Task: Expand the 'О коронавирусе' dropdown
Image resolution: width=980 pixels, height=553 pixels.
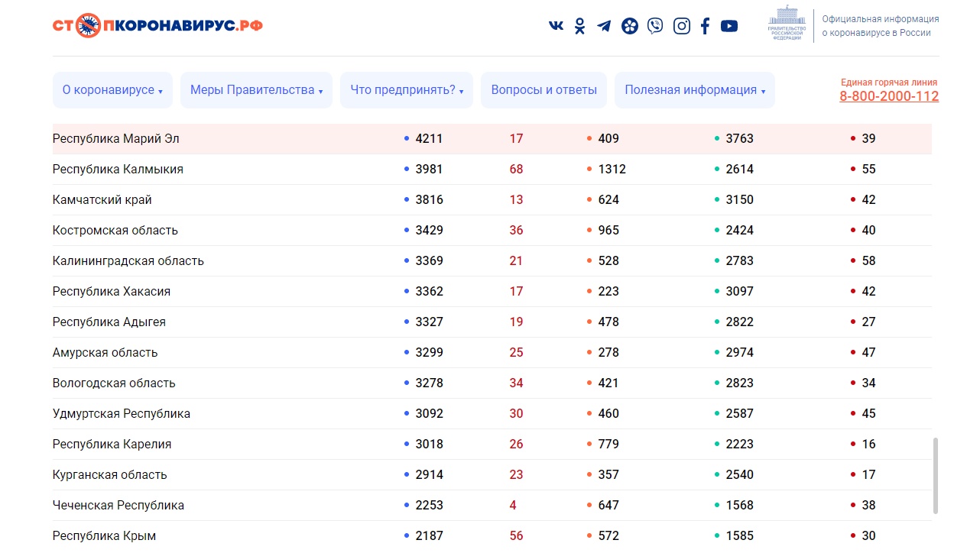Action: (112, 90)
